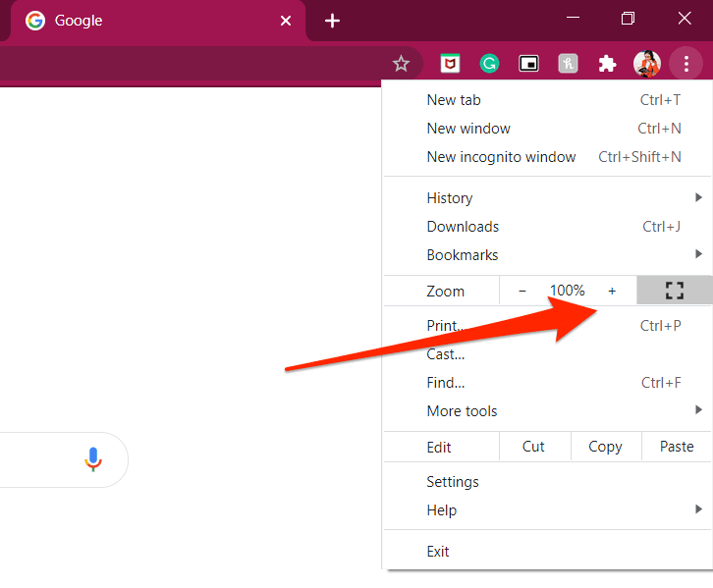Close the Google tab
Viewport: 713px width, 588px height.
[x=286, y=21]
